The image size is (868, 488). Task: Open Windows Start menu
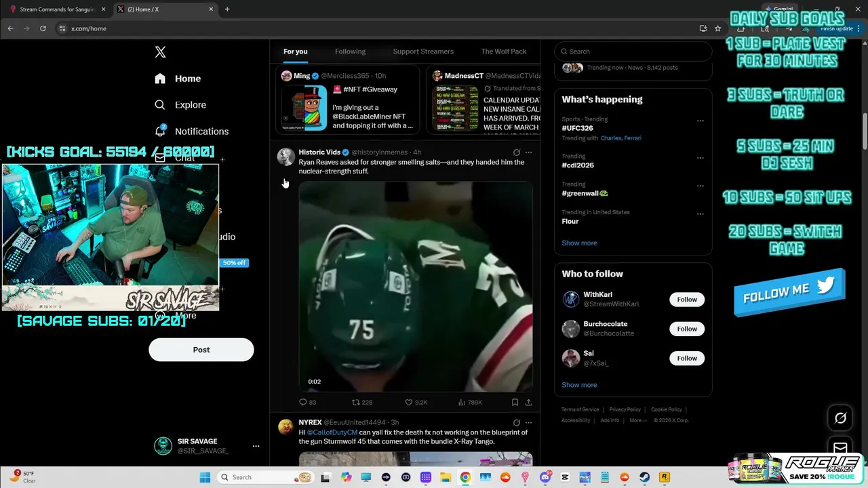pyautogui.click(x=205, y=477)
